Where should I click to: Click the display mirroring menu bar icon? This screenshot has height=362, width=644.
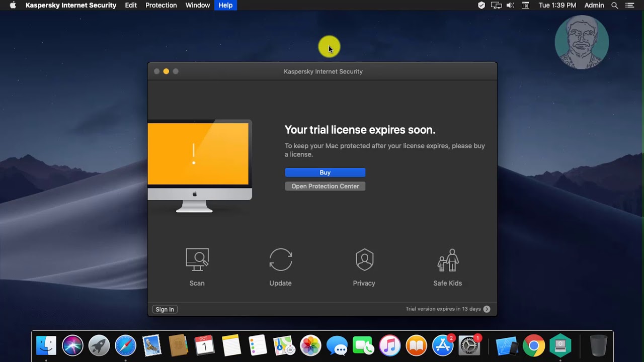497,5
